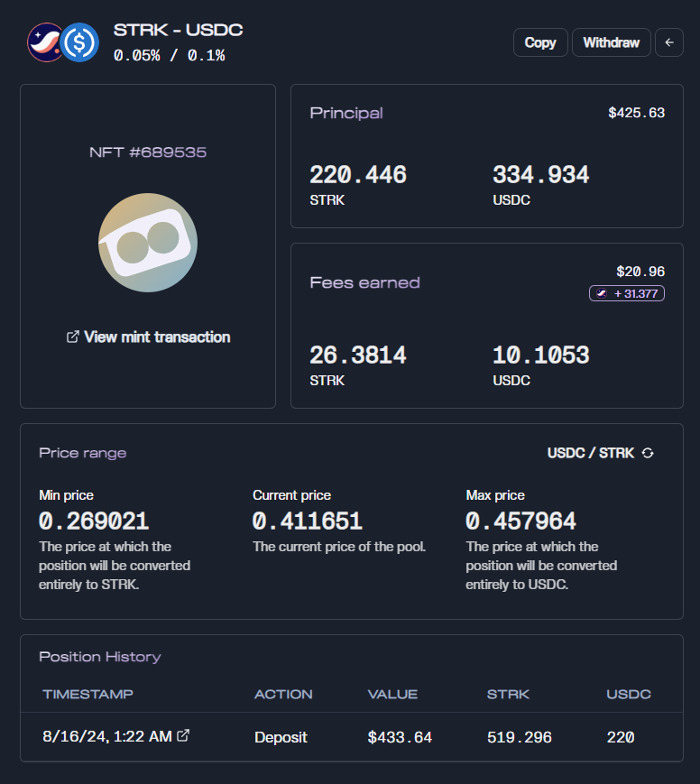Open the View mint transaction link
700x784 pixels.
click(157, 337)
